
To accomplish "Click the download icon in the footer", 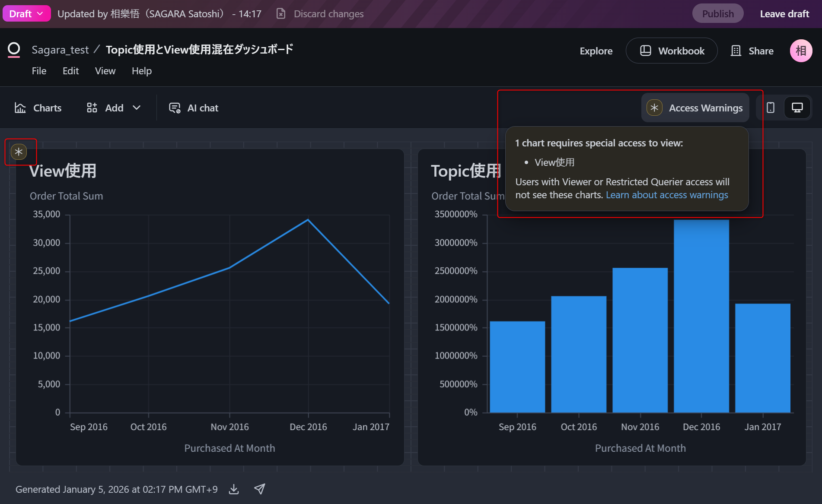I will pos(234,489).
